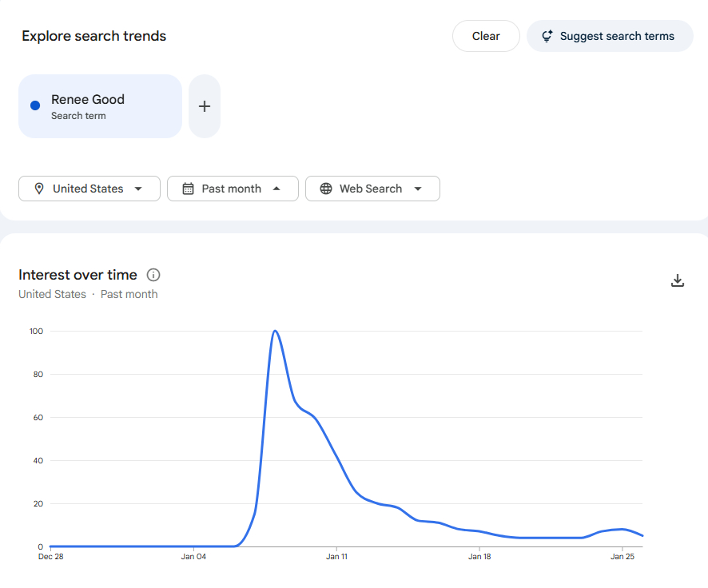Download the Interest over time chart data
The height and width of the screenshot is (588, 708).
tap(678, 280)
